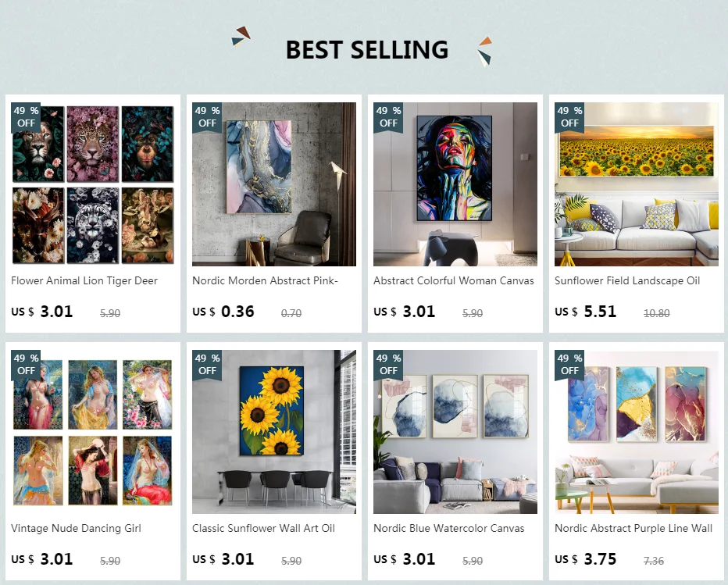The width and height of the screenshot is (728, 585).
Task: Click the 49% OFF badge on sunflower field
Action: 569,117
